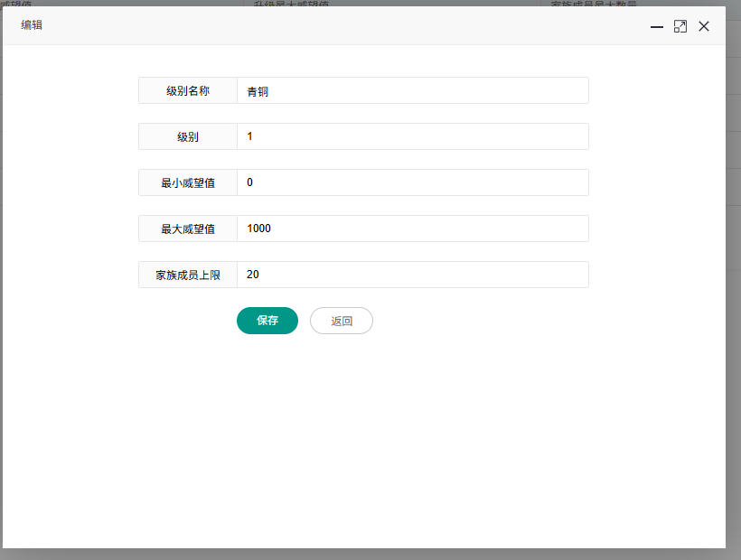The width and height of the screenshot is (741, 560).
Task: Focus the 级别名称 field containing 青铜
Action: pyautogui.click(x=412, y=91)
